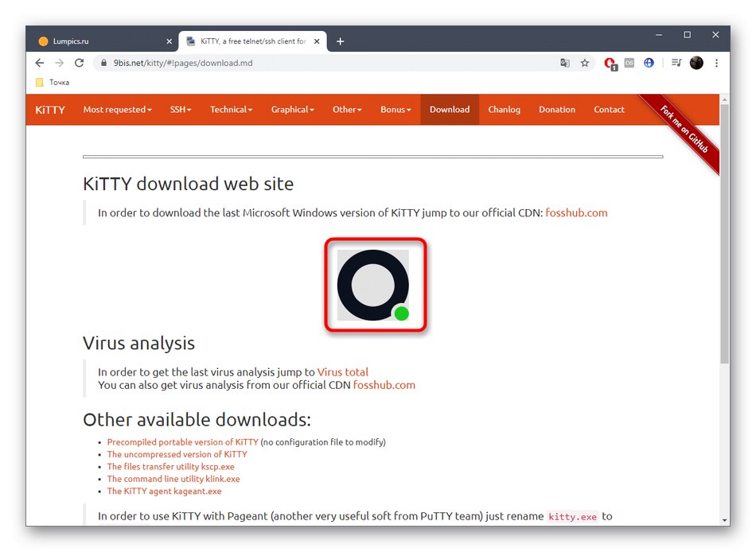Click the padlock site info icon
756x552 pixels.
(x=103, y=63)
